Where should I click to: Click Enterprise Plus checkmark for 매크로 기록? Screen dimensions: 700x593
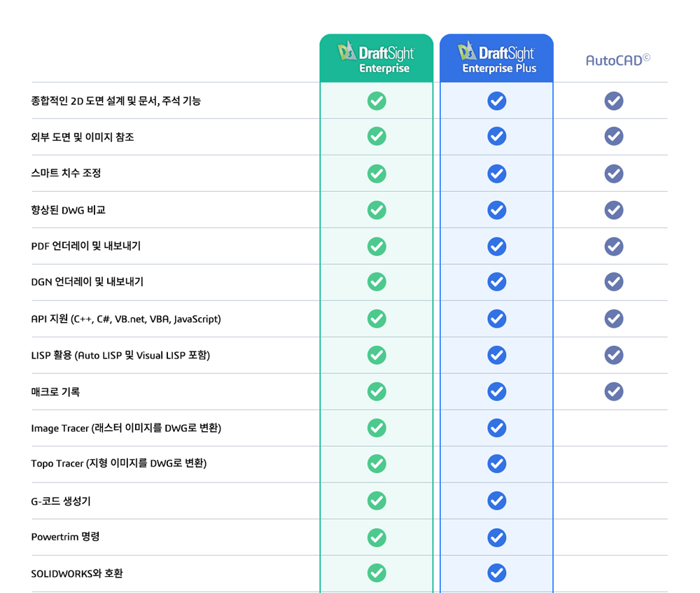point(497,391)
